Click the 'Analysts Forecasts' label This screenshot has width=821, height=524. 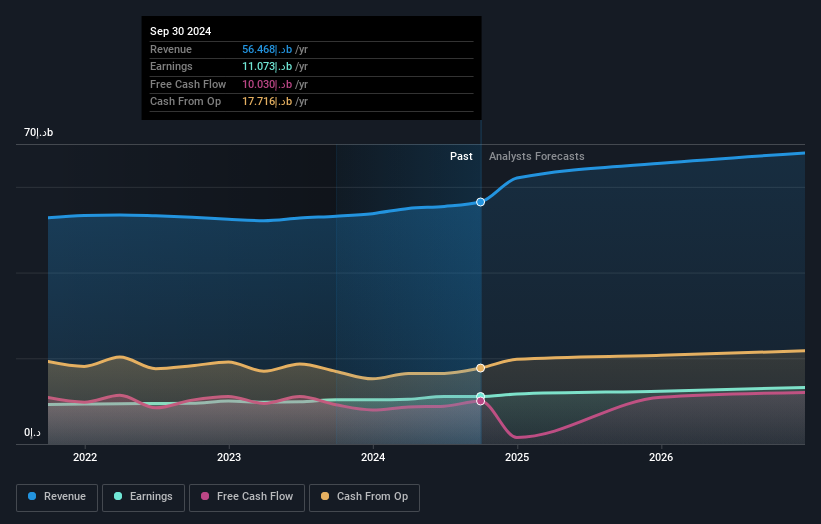[537, 156]
